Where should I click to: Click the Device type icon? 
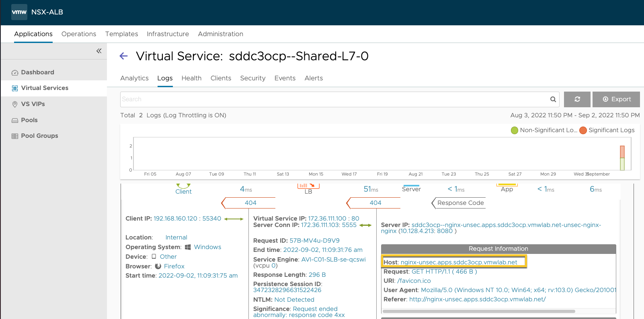[154, 256]
